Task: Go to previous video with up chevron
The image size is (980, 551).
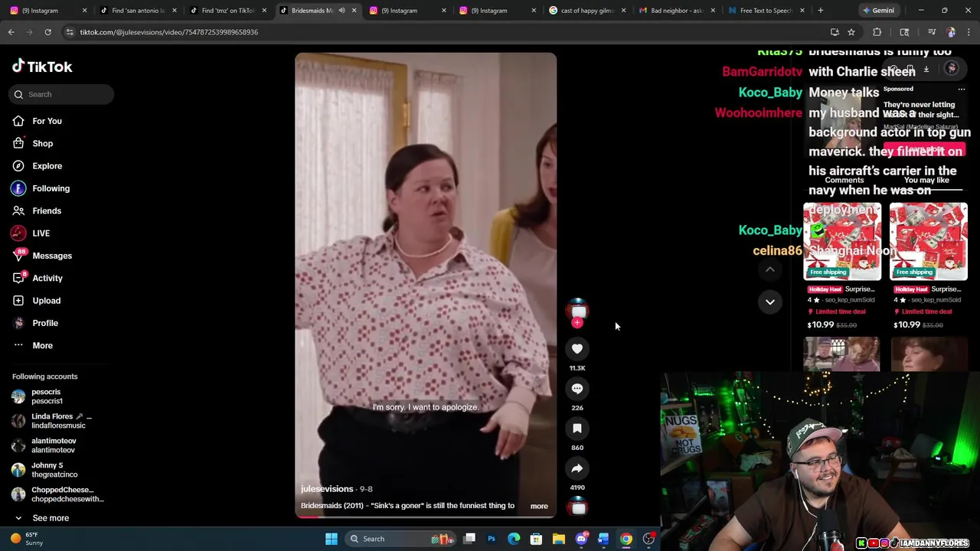Action: coord(770,269)
